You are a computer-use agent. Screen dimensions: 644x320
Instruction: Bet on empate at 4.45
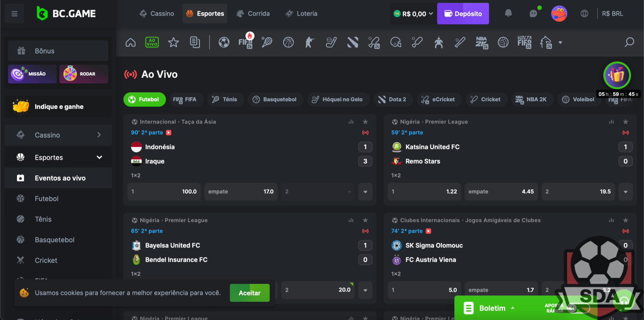pos(501,192)
